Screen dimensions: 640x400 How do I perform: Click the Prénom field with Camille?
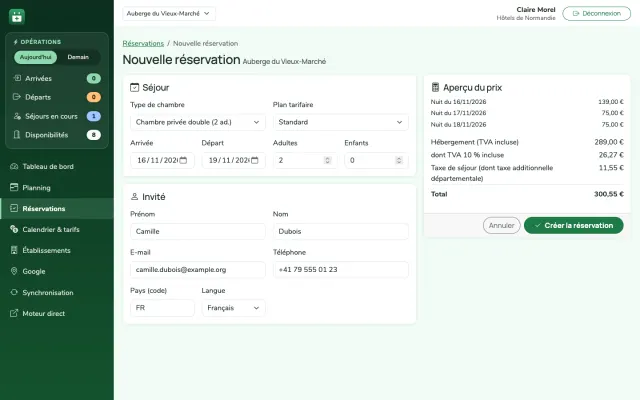pos(198,231)
